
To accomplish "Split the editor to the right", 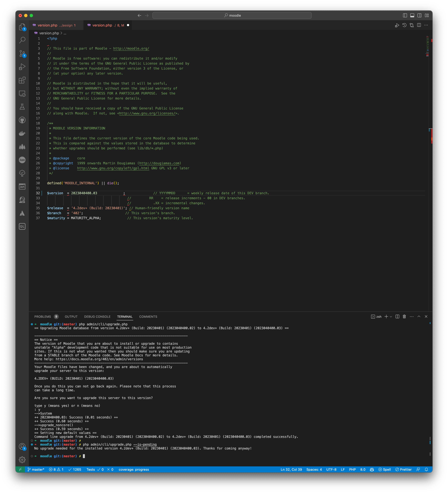I will [x=419, y=25].
